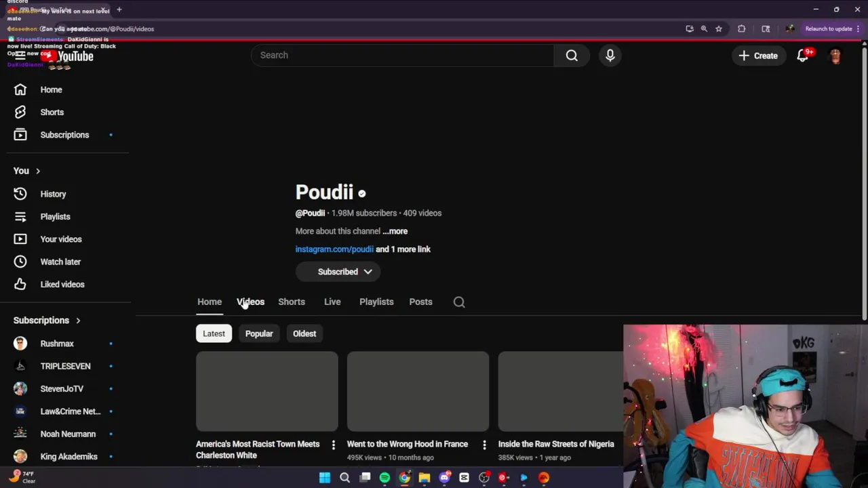Screen dimensions: 868x488
Task: Open File Explorer from the taskbar
Action: [425, 478]
